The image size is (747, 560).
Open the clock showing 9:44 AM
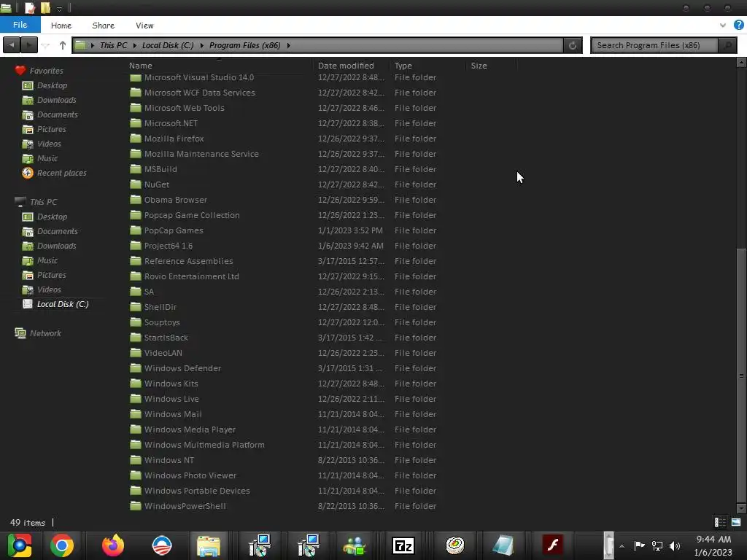click(x=713, y=545)
